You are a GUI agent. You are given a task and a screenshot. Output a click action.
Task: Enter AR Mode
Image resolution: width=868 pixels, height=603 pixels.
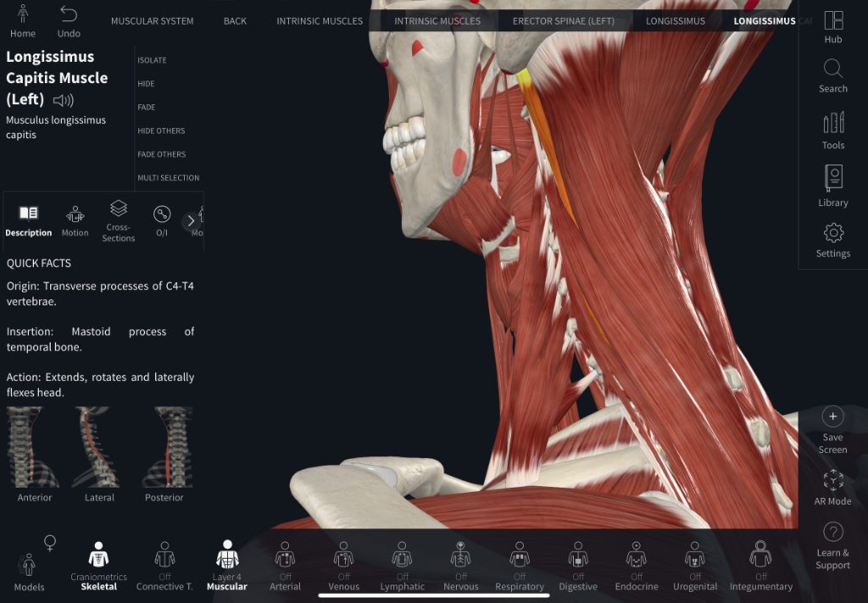(832, 481)
